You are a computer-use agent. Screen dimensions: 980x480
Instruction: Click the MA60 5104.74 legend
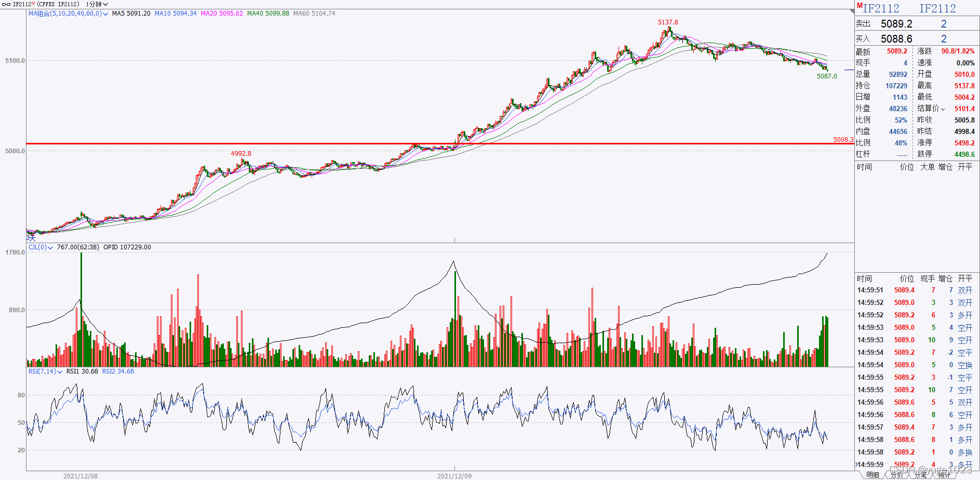pos(314,14)
